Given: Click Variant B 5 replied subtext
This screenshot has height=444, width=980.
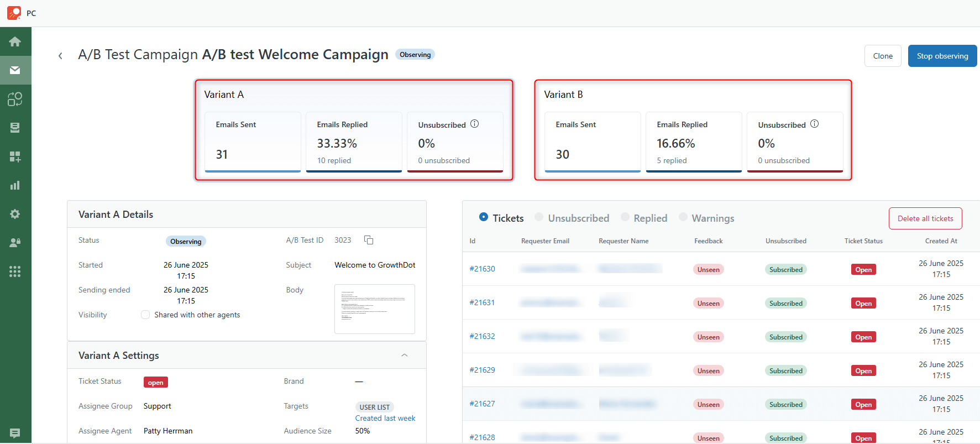Looking at the screenshot, I should [672, 160].
